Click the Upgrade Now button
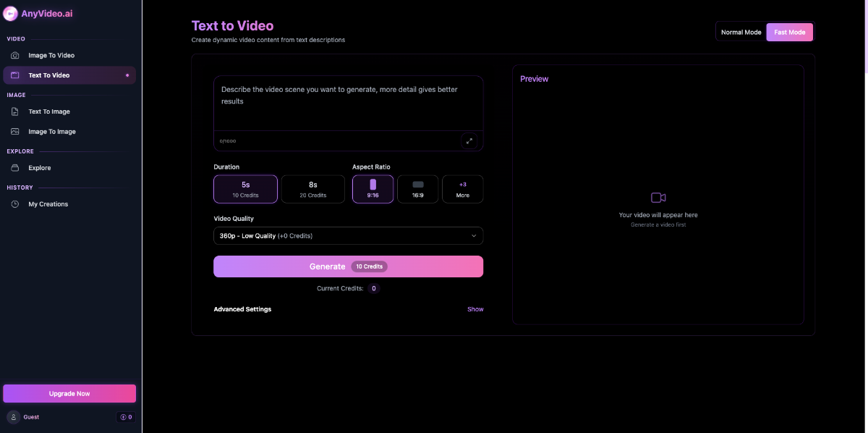This screenshot has width=868, height=433. (x=69, y=393)
